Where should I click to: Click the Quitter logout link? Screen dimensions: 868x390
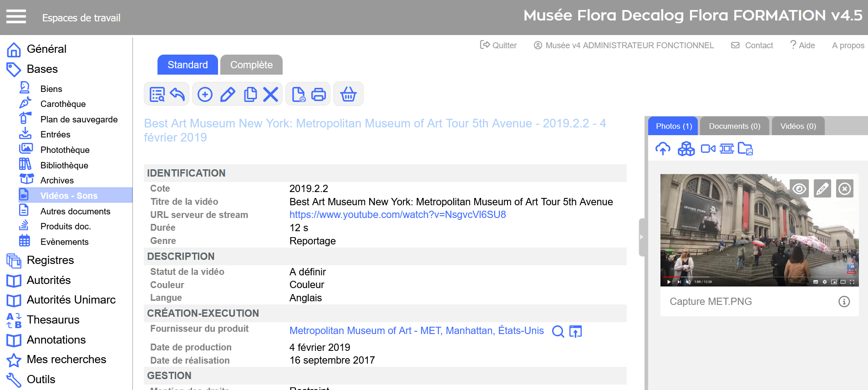(498, 46)
